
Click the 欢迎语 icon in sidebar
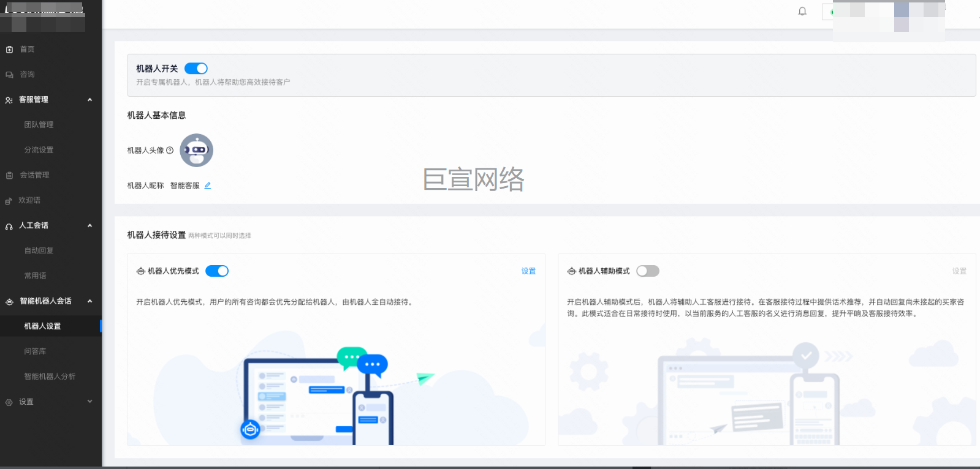tap(9, 201)
